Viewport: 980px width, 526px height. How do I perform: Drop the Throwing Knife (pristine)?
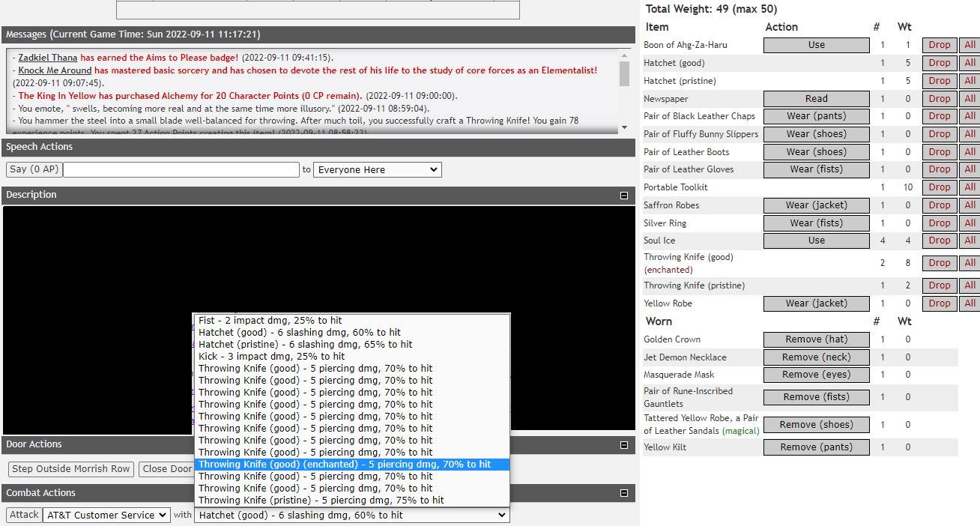pyautogui.click(x=940, y=285)
